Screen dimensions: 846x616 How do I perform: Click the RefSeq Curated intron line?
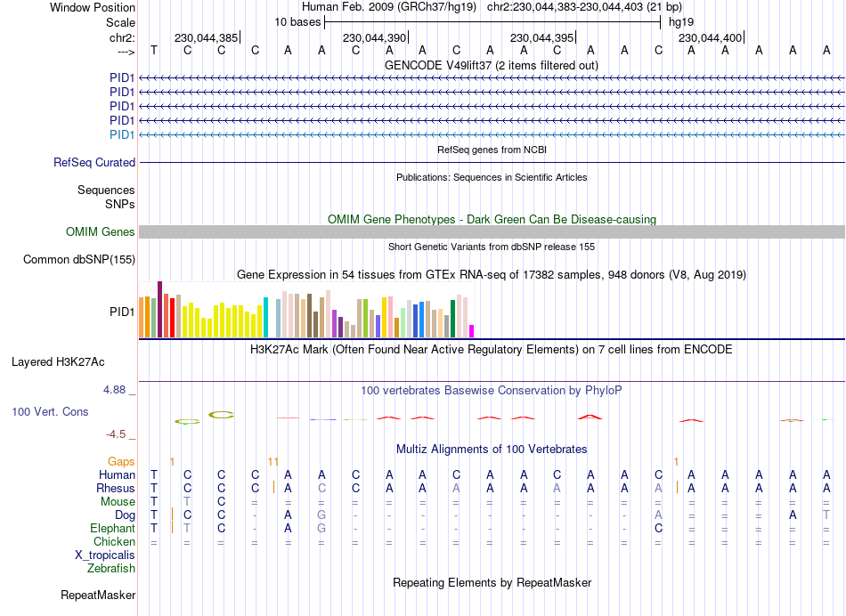pyautogui.click(x=492, y=162)
